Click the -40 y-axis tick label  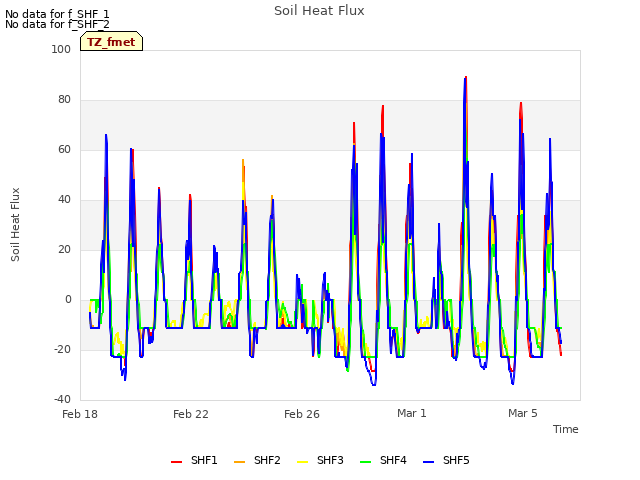tap(62, 400)
